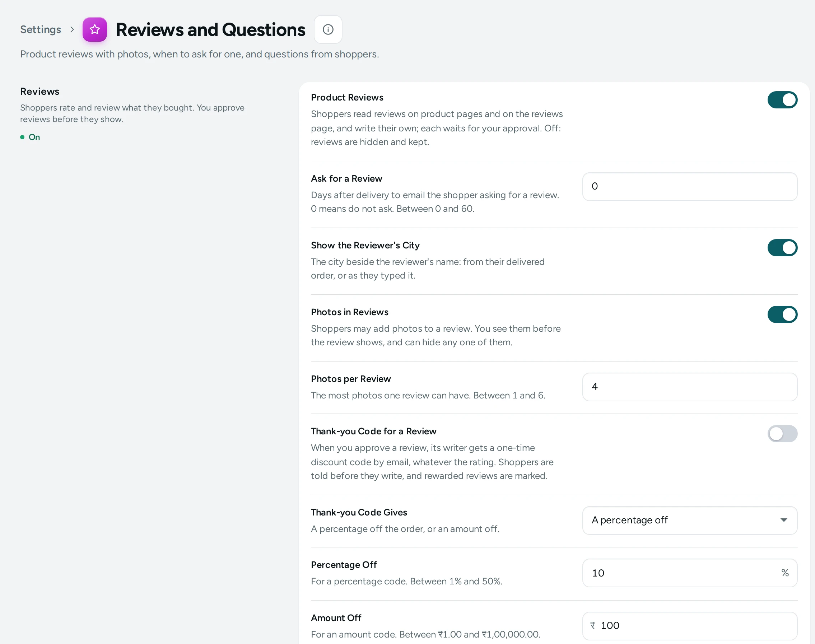Click the Product Reviews label

point(347,97)
